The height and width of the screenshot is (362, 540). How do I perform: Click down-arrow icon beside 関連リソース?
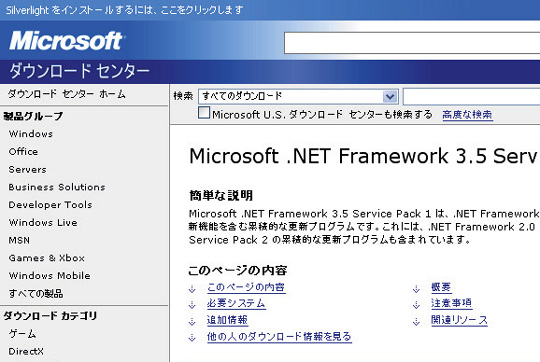[x=416, y=322]
